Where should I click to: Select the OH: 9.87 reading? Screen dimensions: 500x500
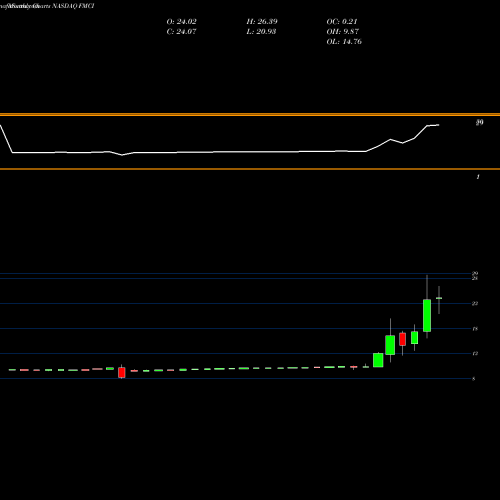tap(342, 32)
